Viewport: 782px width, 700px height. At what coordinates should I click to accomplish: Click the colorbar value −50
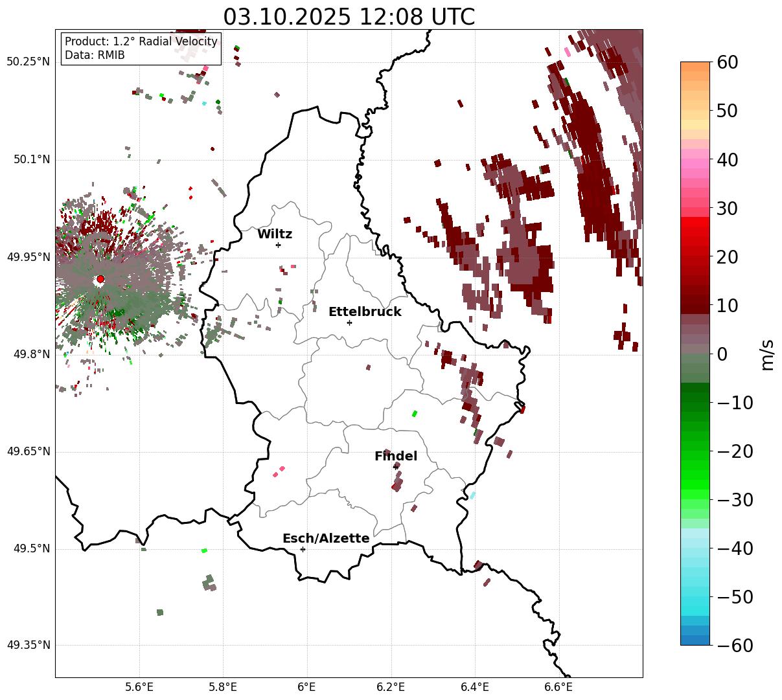click(735, 597)
